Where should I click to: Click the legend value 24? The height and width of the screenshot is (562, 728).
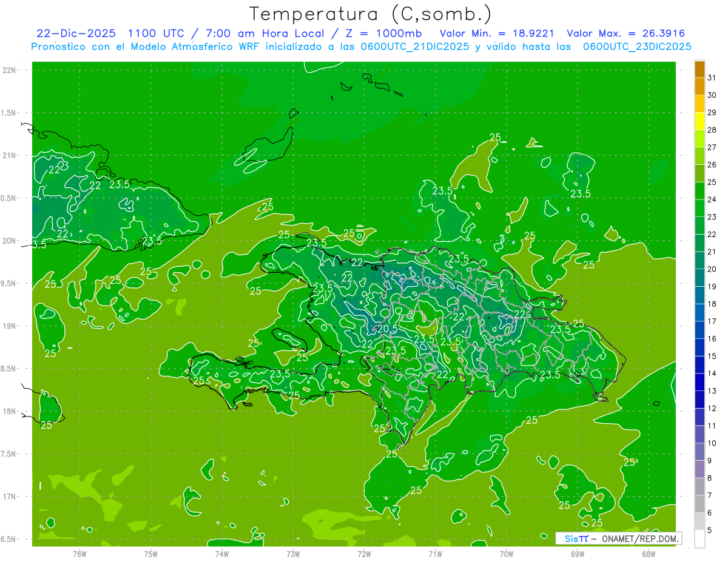pyautogui.click(x=712, y=199)
